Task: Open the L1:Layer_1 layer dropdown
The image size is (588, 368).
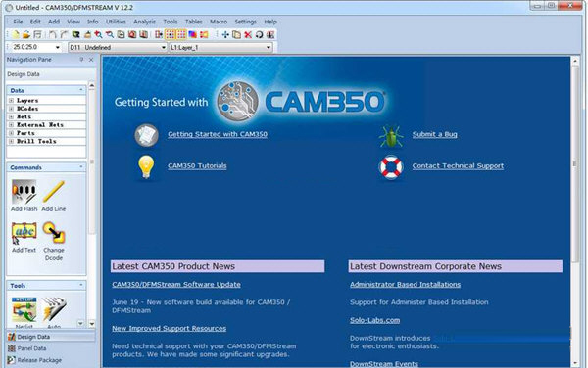Action: (269, 48)
